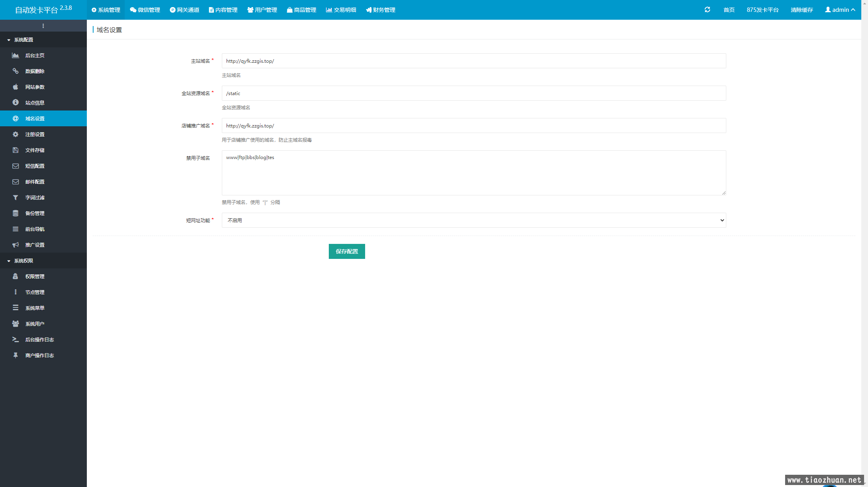The image size is (868, 487).
Task: Open 节点管理 in the sidebar
Action: [43, 292]
